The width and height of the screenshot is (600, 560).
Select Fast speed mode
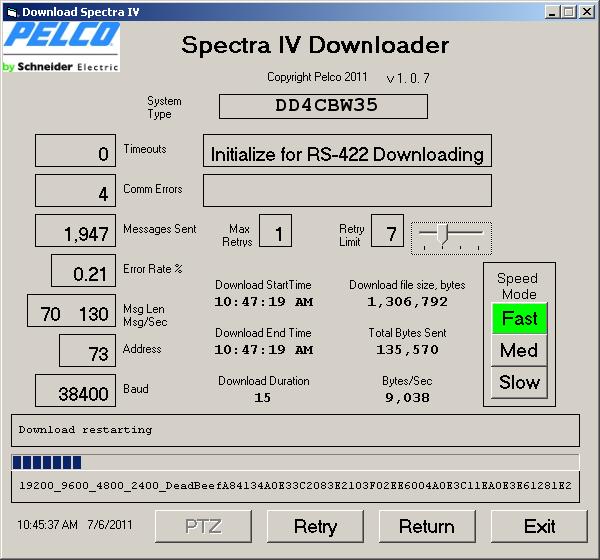[x=519, y=318]
